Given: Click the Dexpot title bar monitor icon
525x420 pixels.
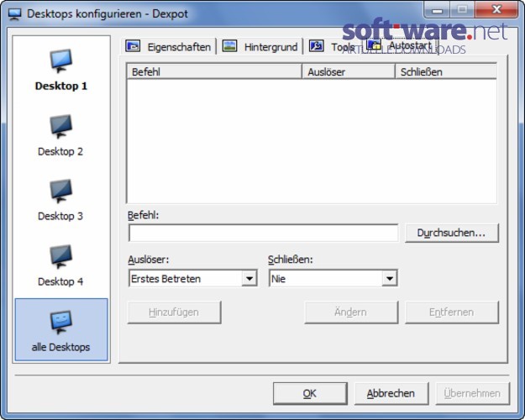Looking at the screenshot, I should (x=15, y=14).
